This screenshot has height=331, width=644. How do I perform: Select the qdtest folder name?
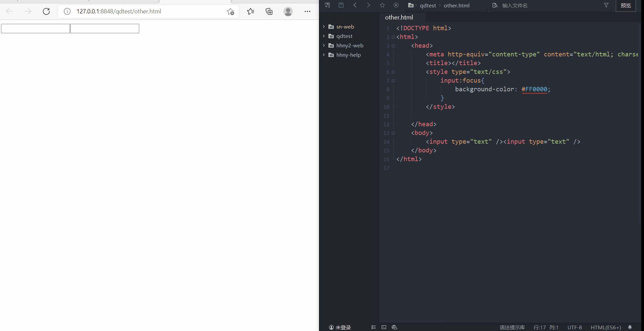(344, 36)
